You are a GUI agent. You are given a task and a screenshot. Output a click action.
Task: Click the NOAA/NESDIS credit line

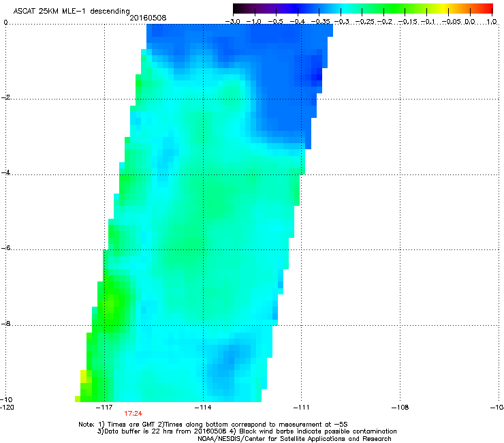(x=294, y=439)
